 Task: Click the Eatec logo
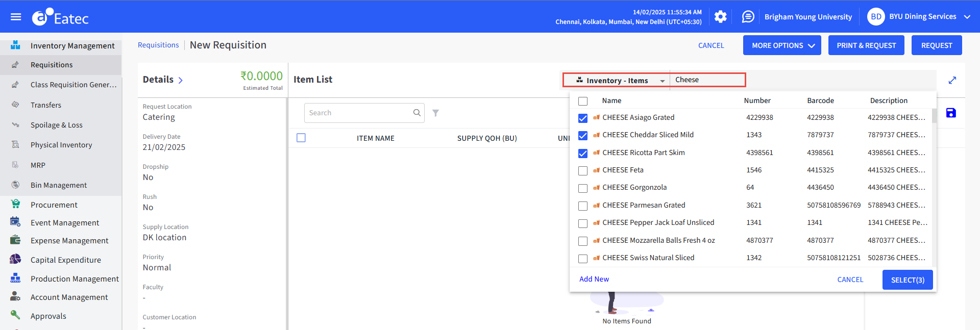click(x=60, y=17)
